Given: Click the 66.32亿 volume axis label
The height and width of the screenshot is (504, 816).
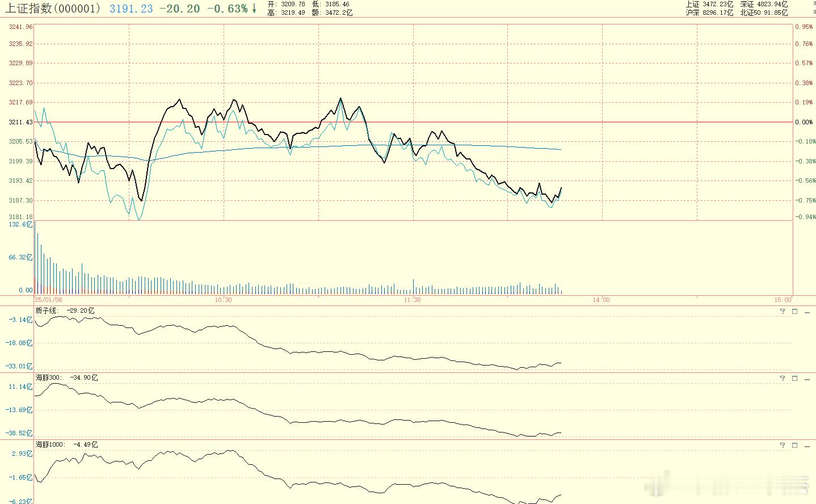Looking at the screenshot, I should (21, 257).
